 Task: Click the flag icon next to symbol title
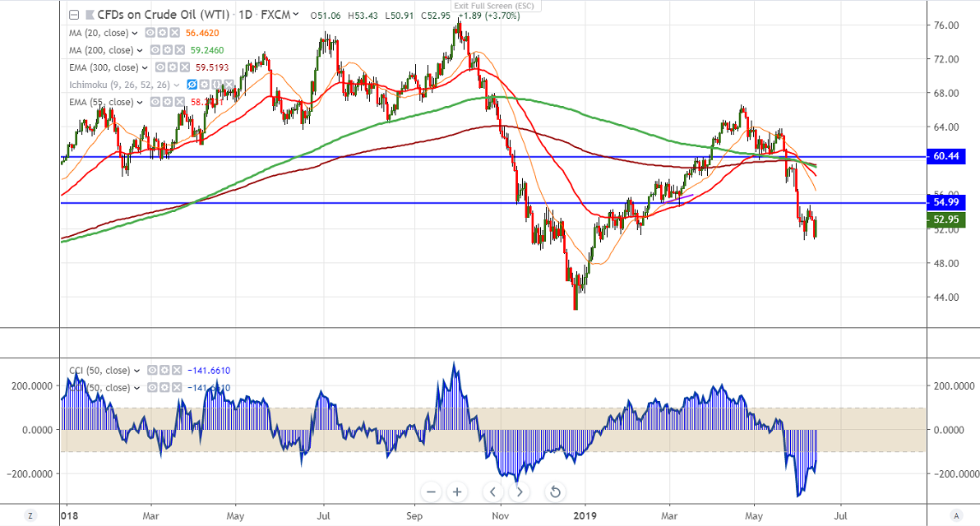pyautogui.click(x=90, y=15)
